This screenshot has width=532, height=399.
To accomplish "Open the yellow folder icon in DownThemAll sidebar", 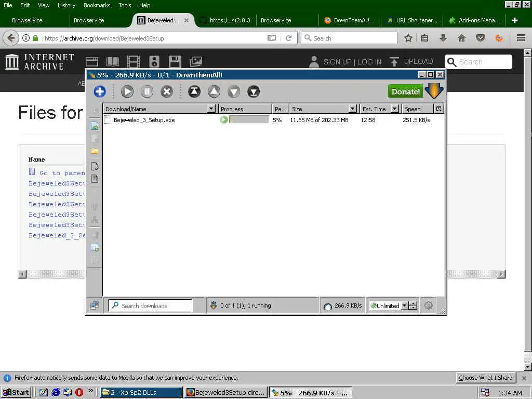I will (95, 151).
